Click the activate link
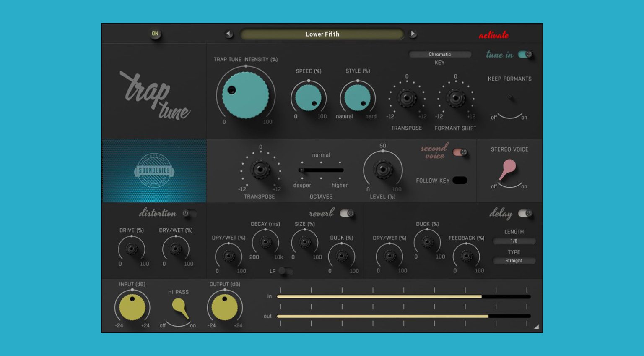Image resolution: width=644 pixels, height=356 pixels. (x=495, y=35)
